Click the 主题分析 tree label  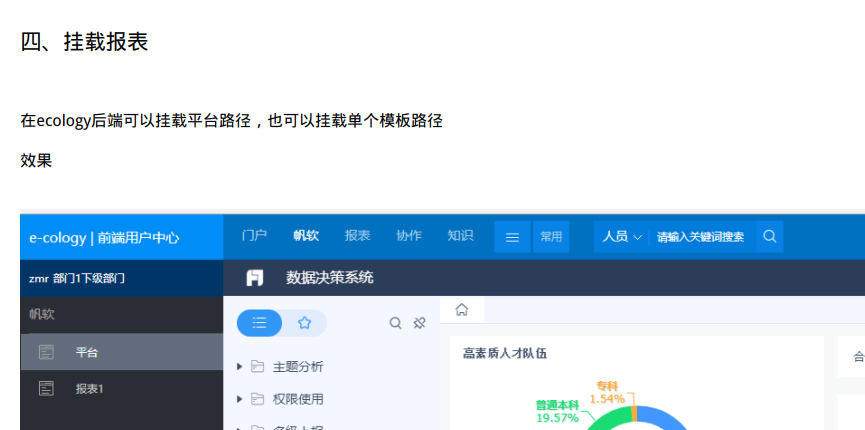(298, 367)
